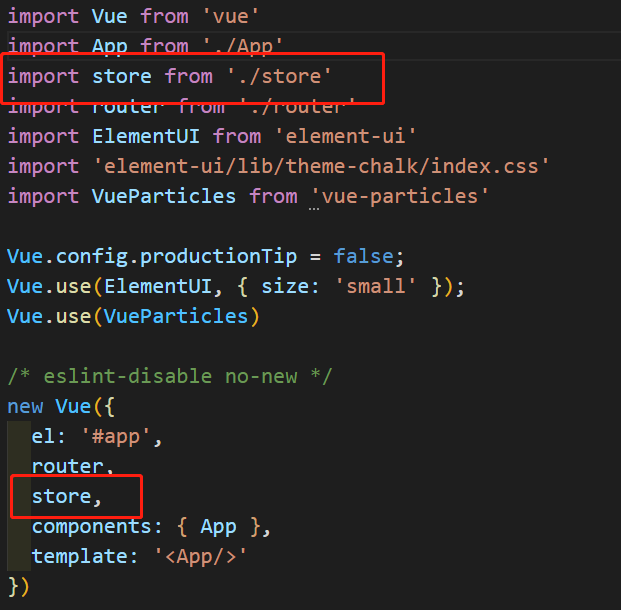621x610 pixels.
Task: Click the new keyword before Vue
Action: coord(25,406)
